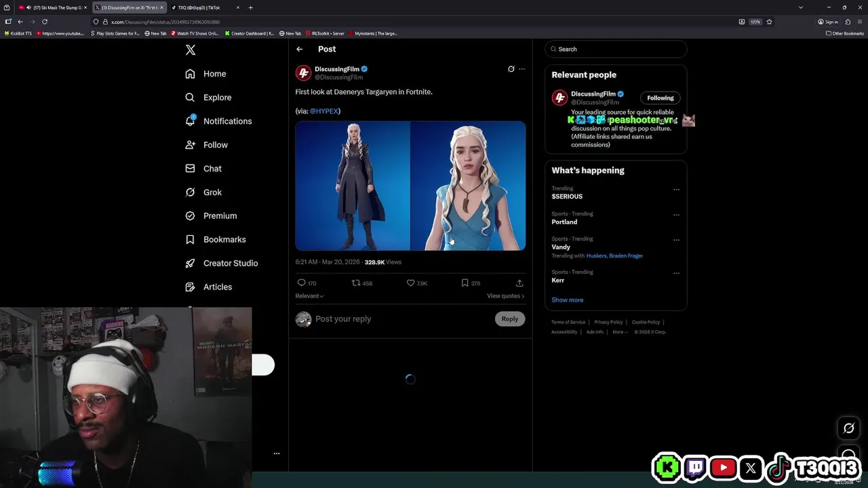
Task: Switch to the TXQ TikTok tab
Action: tap(205, 7)
